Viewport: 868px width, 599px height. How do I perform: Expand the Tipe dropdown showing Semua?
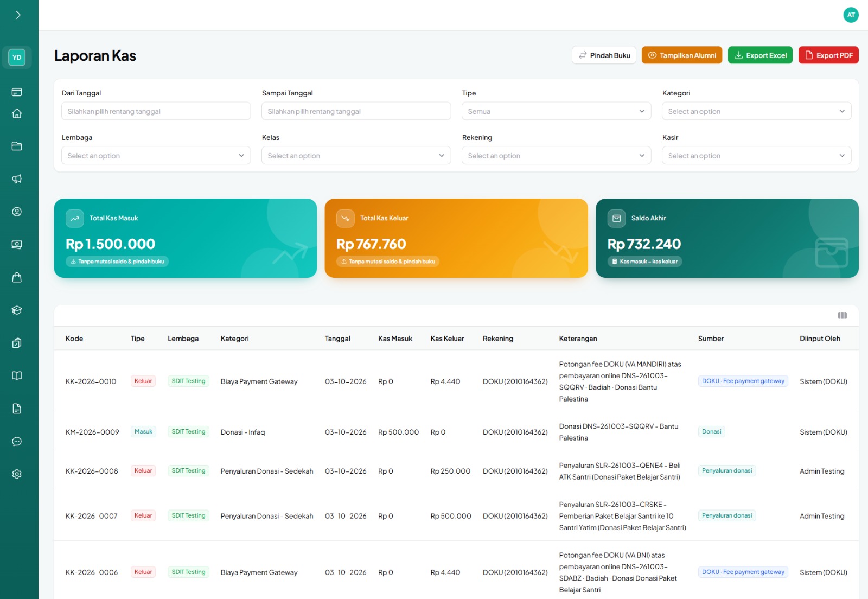(556, 111)
